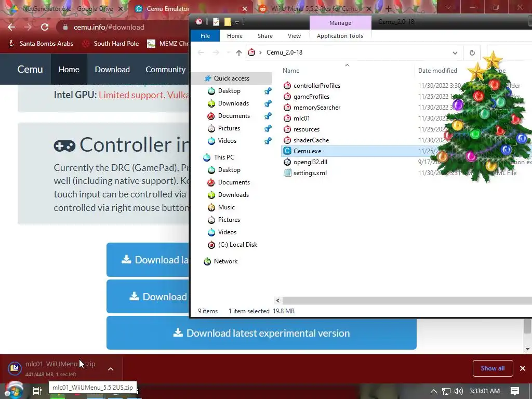Open Windows Start button with Santa hat
Viewport: 532px width, 399px height.
14,391
